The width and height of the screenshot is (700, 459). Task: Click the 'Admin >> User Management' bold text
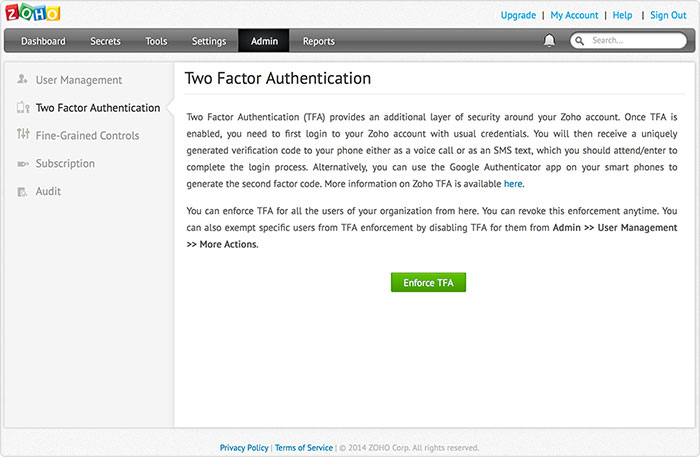point(615,228)
